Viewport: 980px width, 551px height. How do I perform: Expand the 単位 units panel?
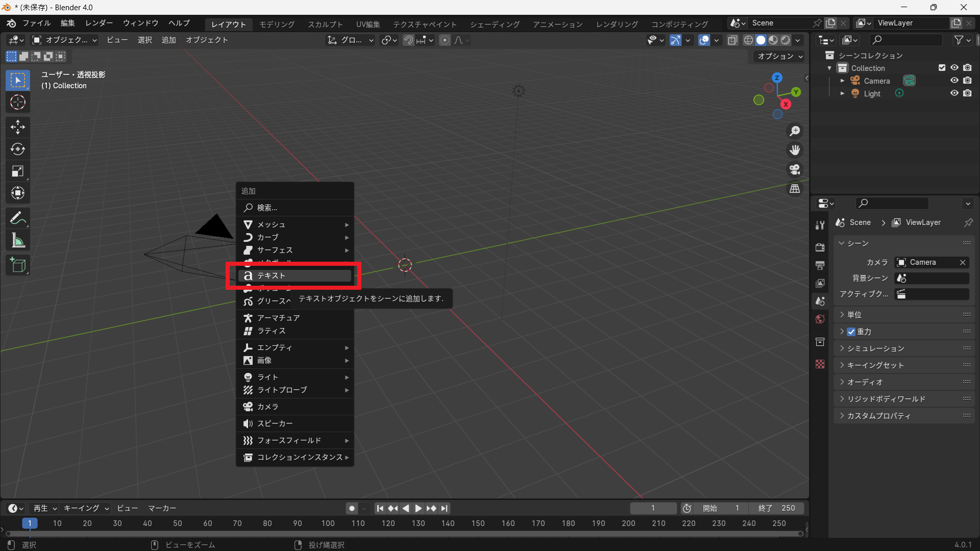(x=854, y=315)
